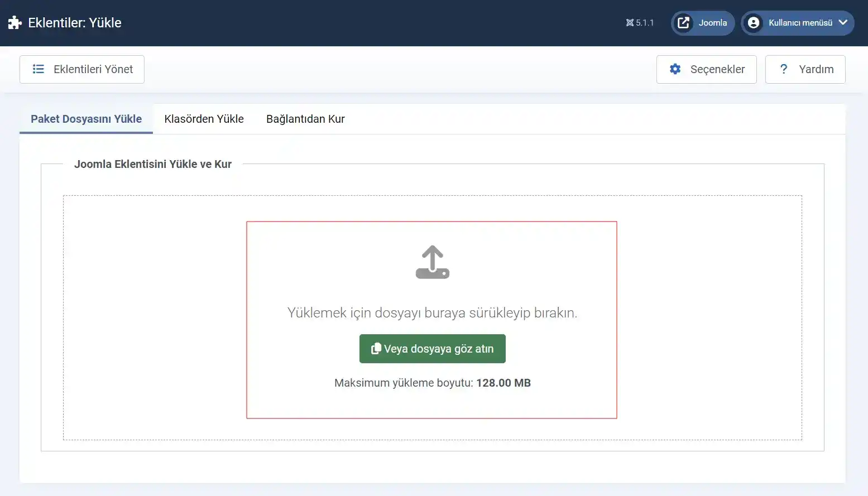The image size is (868, 496).
Task: Select the user avatar icon in the top bar
Action: pos(754,23)
